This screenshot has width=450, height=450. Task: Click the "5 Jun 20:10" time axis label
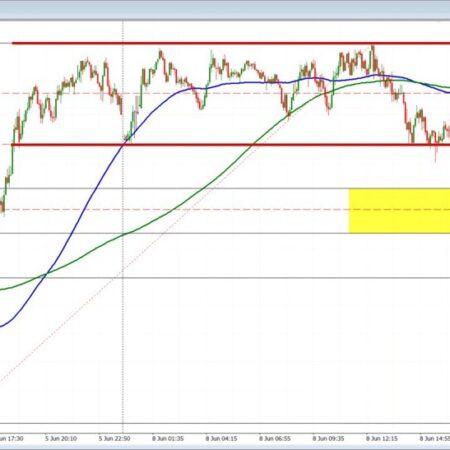(61, 438)
